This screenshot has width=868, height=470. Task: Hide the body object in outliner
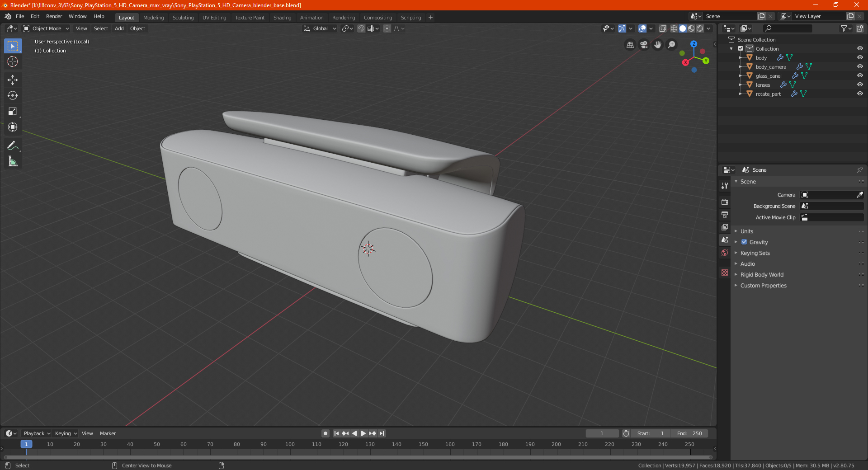click(x=860, y=57)
